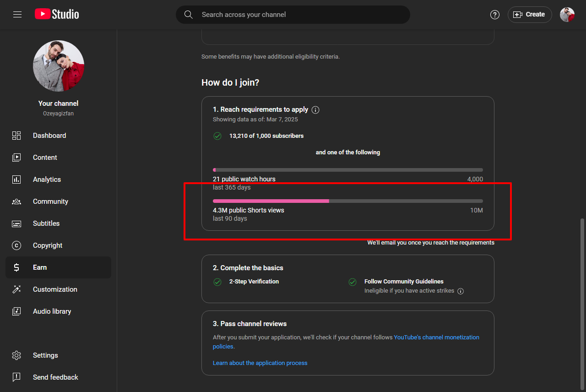Click the Dashboard sidebar icon
This screenshot has height=392, width=586.
[16, 136]
